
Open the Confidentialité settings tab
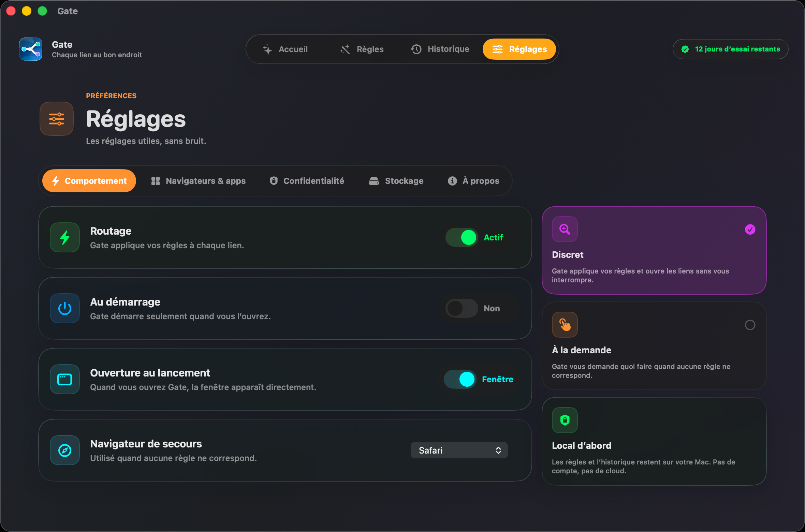point(307,181)
